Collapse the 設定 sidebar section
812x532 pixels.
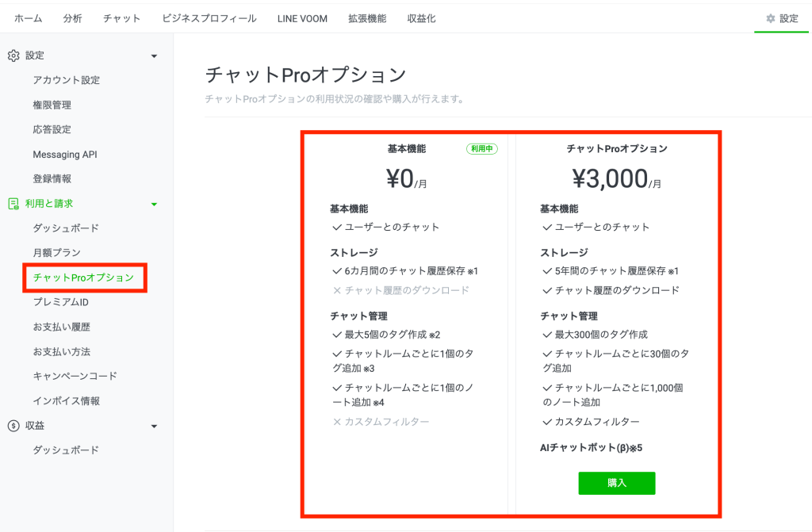[x=155, y=55]
